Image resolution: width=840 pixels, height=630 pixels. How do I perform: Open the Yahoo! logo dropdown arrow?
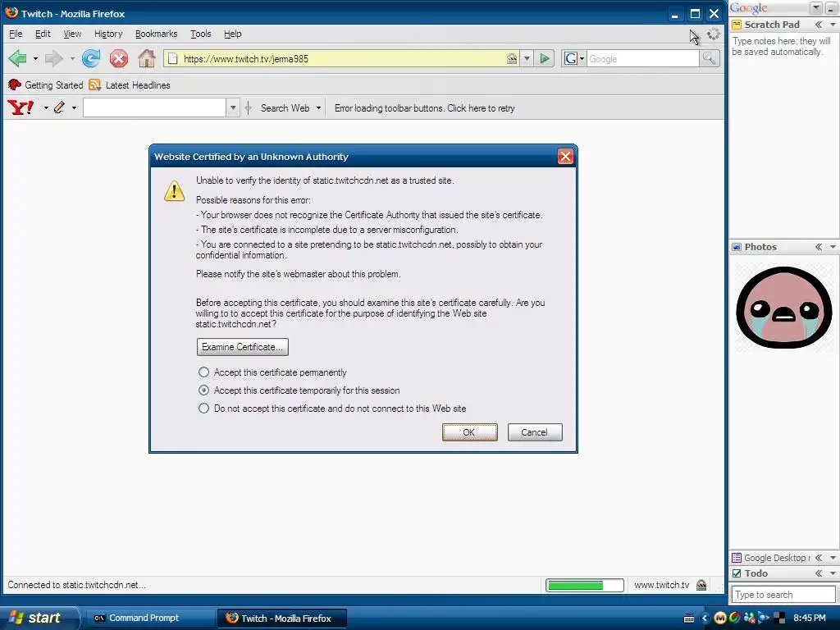pyautogui.click(x=46, y=107)
